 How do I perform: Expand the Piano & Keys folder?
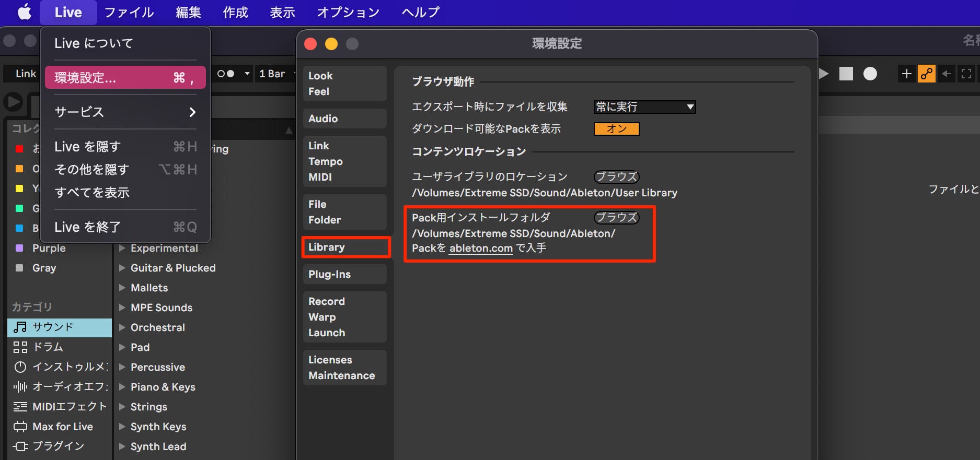click(x=122, y=387)
